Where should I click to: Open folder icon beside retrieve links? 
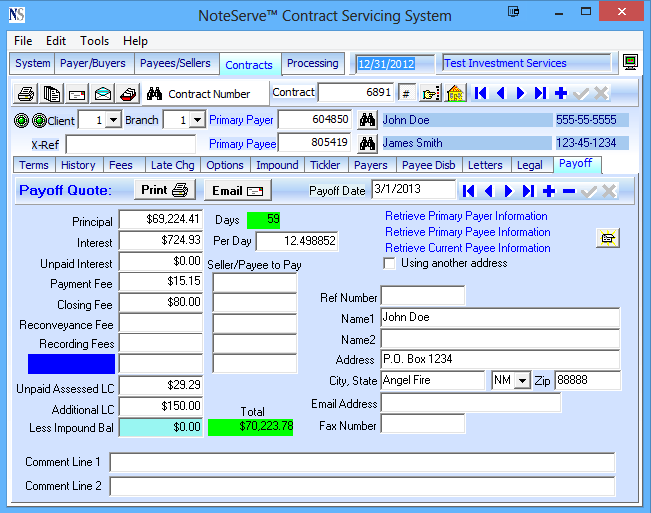(x=607, y=237)
